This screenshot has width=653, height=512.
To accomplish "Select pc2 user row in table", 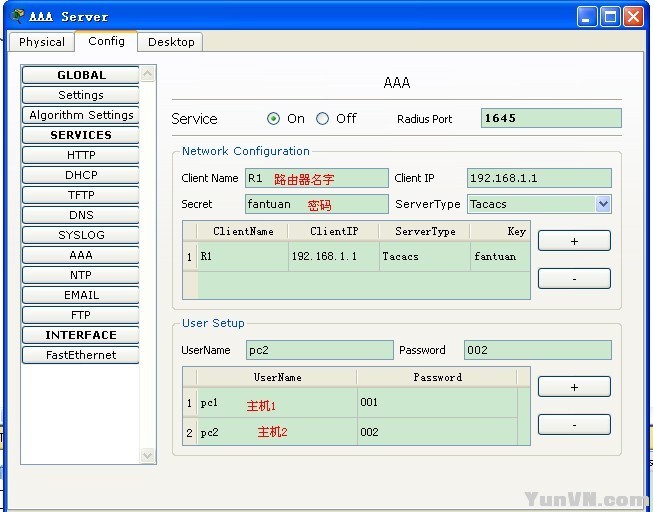I will point(277,432).
